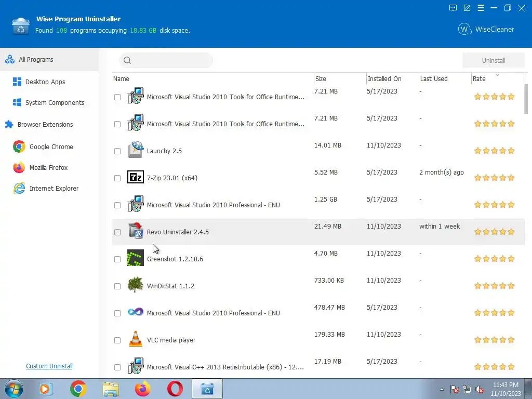Click the VLC media player cone icon

tap(136, 339)
